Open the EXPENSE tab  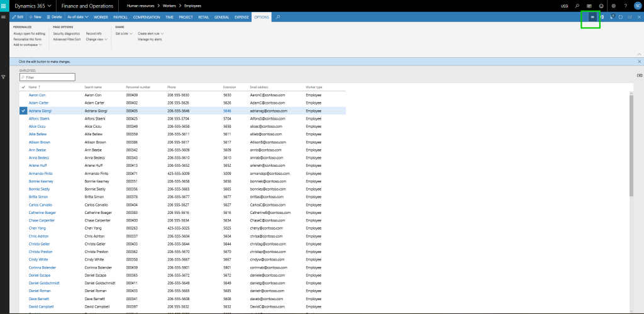pos(241,17)
